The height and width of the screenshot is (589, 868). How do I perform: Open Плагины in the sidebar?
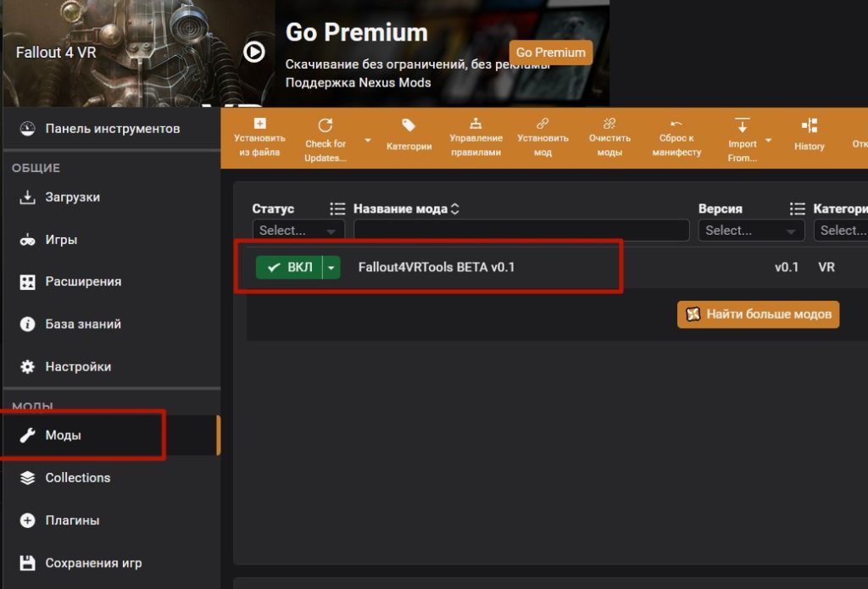[x=72, y=520]
